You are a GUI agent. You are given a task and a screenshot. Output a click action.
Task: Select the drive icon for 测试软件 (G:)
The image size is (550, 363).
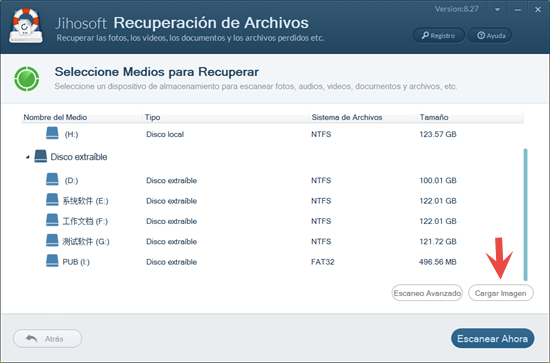click(52, 241)
